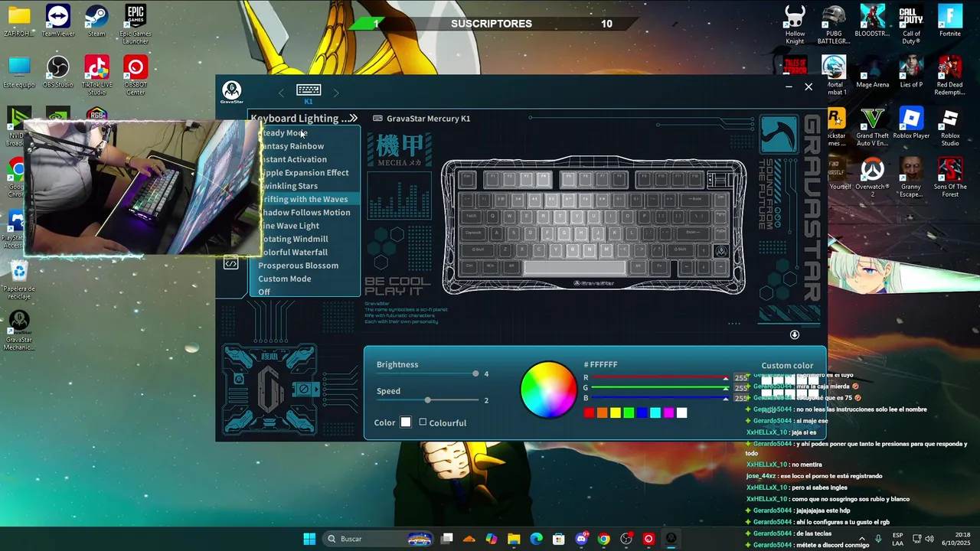Open TeamViewer desktop shortcut

click(57, 21)
